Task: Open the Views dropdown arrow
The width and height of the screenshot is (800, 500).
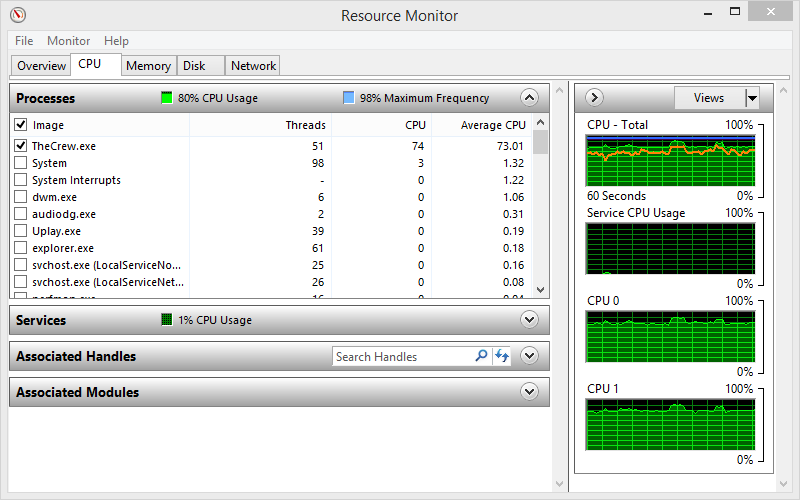Action: (752, 97)
